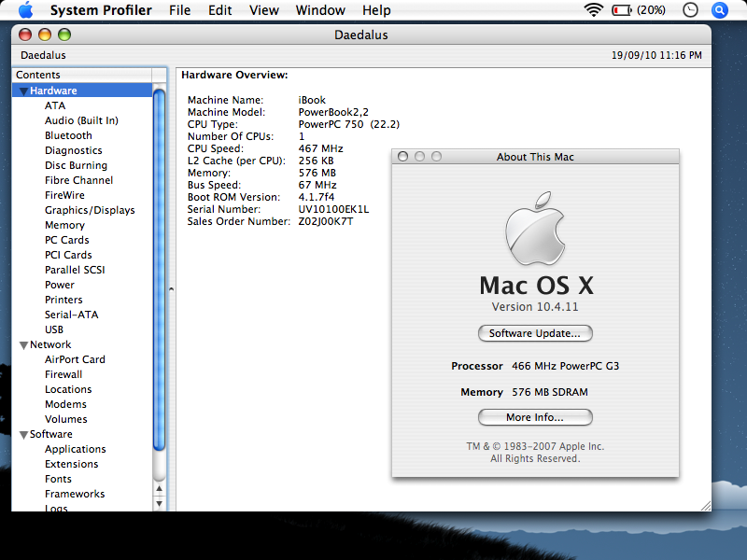
Task: Open the System Profiler menu
Action: pyautogui.click(x=101, y=10)
